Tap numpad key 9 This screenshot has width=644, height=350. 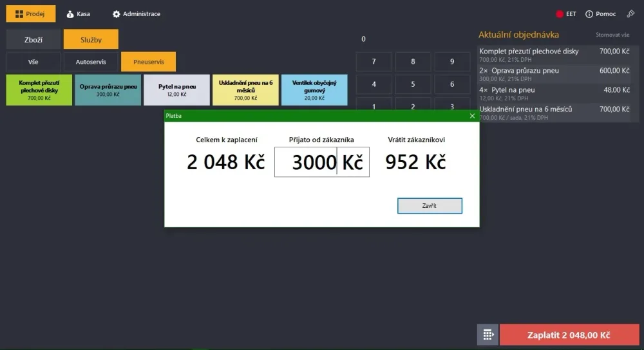452,62
